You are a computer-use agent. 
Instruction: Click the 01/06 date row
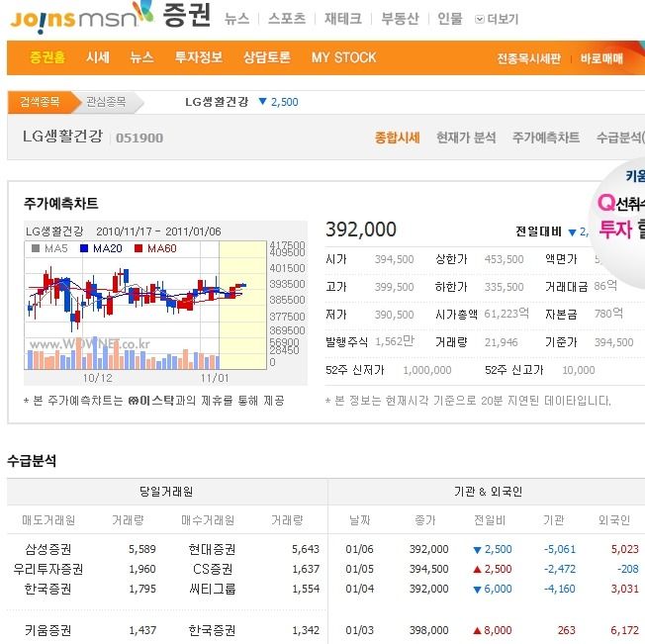[x=359, y=549]
